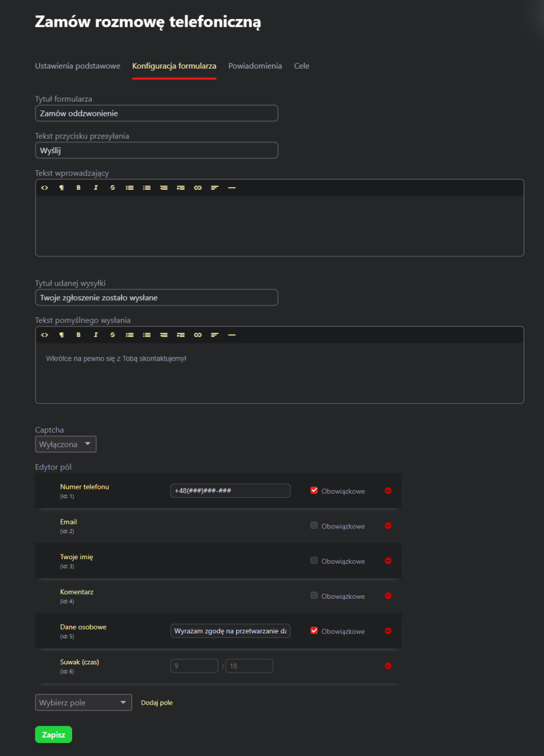Viewport: 544px width, 756px height.
Task: Mark Email field as Obowiązkowe
Action: coord(314,525)
